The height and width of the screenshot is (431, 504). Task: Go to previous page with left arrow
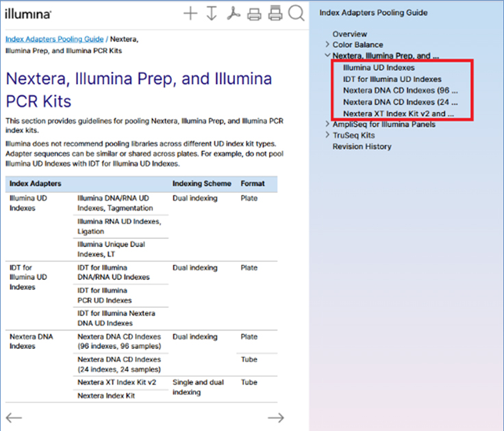[x=14, y=417]
